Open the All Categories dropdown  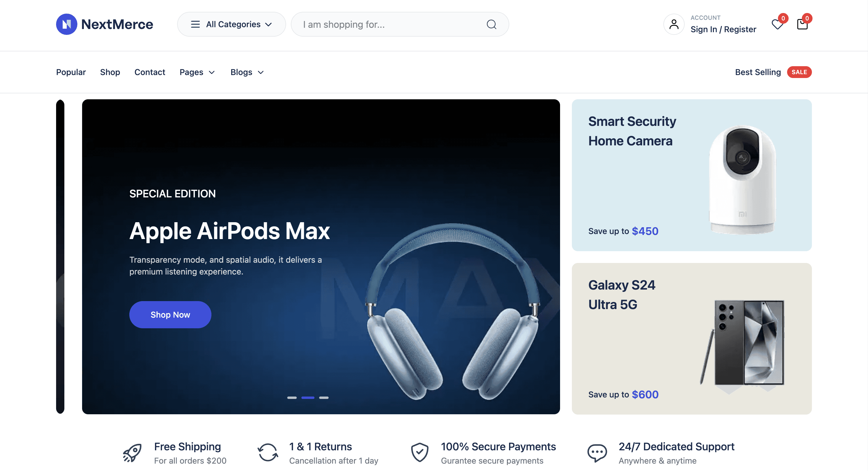pyautogui.click(x=231, y=24)
